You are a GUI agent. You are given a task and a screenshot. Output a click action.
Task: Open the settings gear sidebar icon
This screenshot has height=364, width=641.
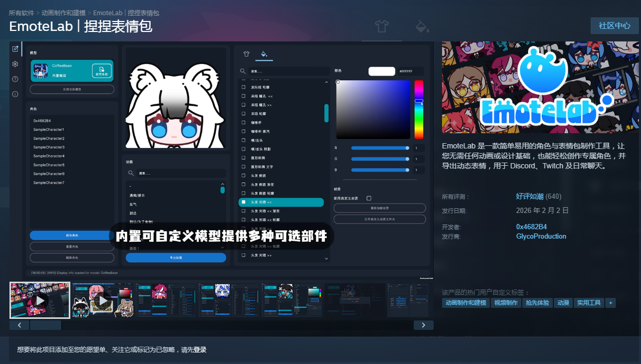[15, 64]
